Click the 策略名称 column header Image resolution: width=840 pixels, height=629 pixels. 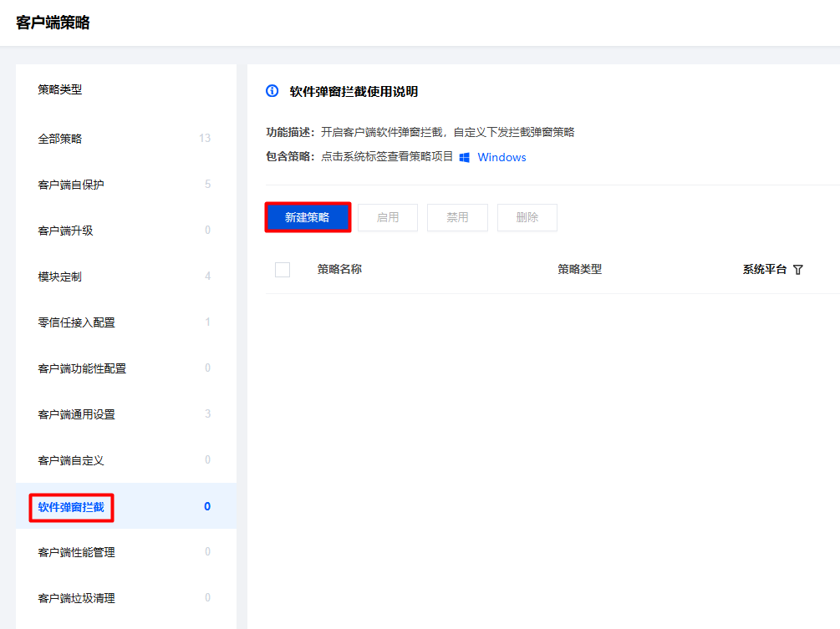(x=339, y=269)
